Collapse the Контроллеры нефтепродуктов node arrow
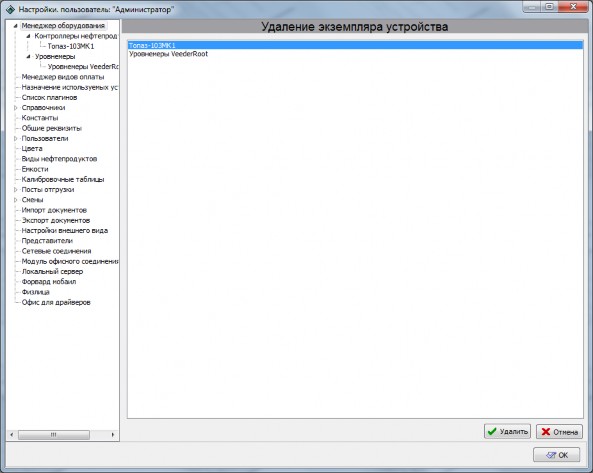This screenshot has width=593, height=473. (x=28, y=36)
